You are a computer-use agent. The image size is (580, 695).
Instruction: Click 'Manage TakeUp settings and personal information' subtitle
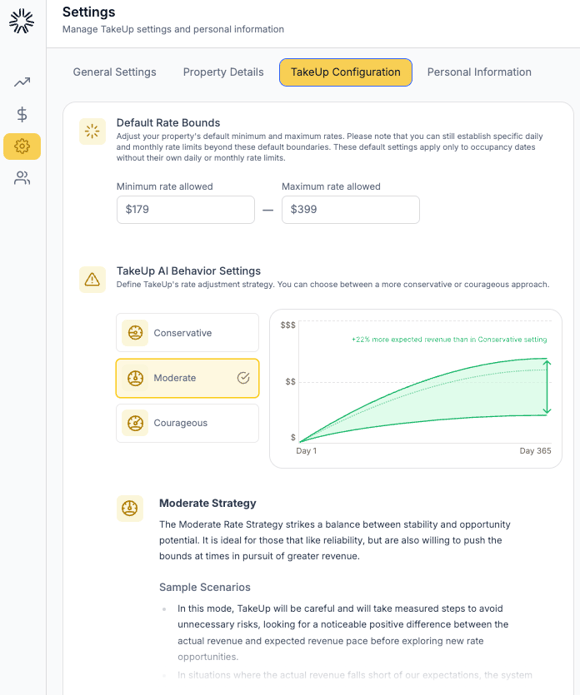click(173, 29)
